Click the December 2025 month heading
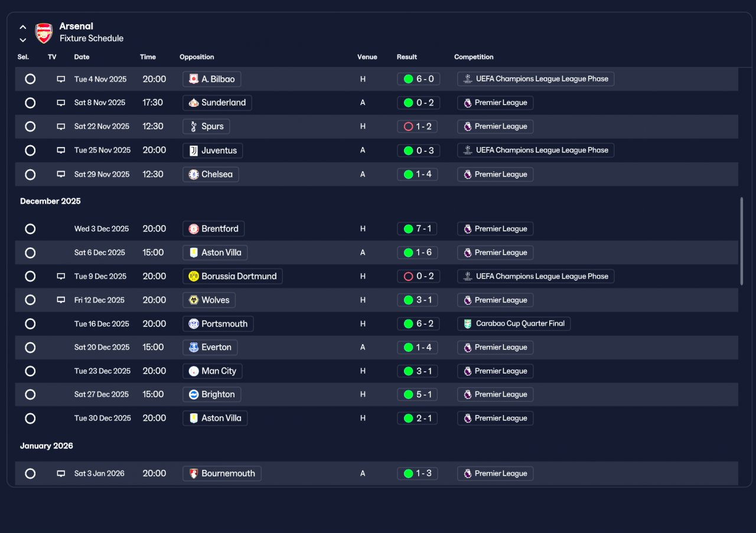This screenshot has width=756, height=533. pos(50,201)
